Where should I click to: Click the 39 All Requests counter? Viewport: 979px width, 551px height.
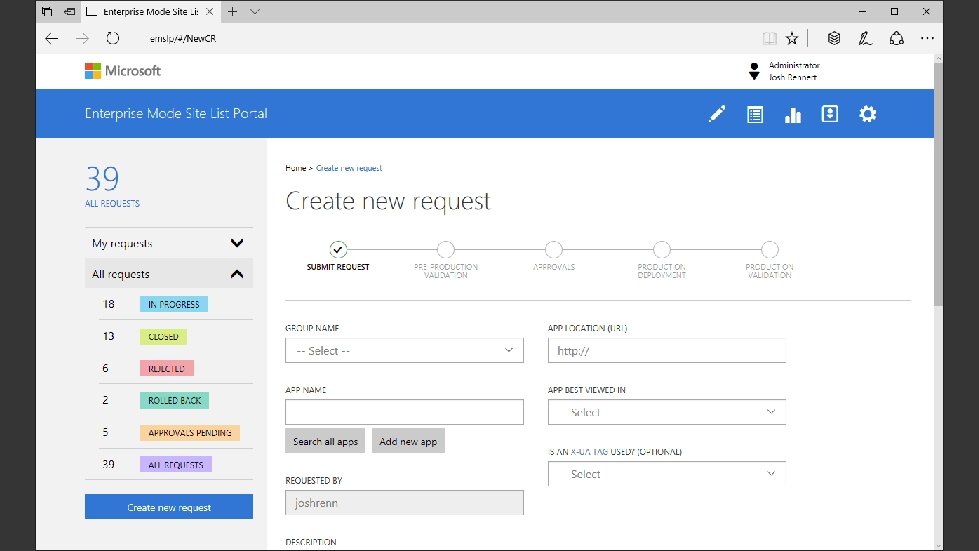click(x=112, y=186)
